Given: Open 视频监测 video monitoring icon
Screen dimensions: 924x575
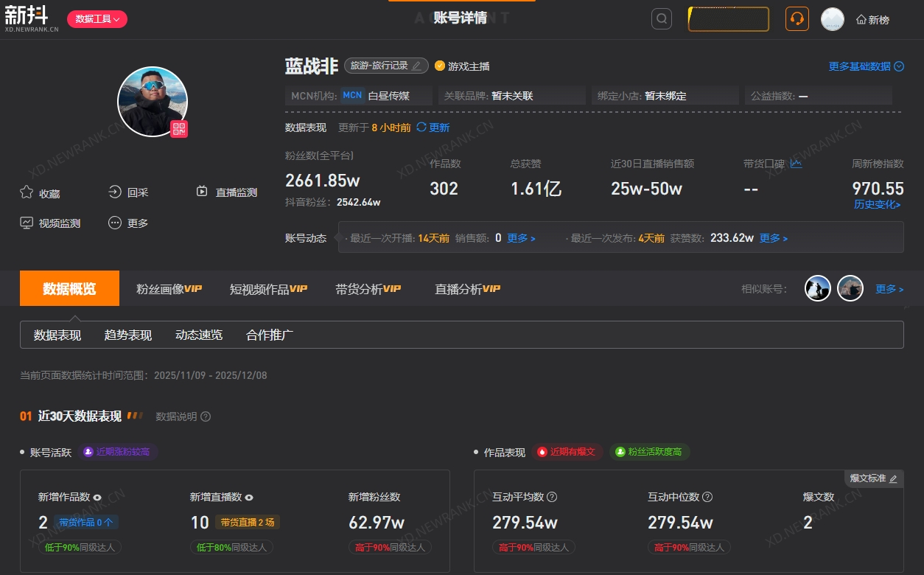Looking at the screenshot, I should (x=27, y=223).
